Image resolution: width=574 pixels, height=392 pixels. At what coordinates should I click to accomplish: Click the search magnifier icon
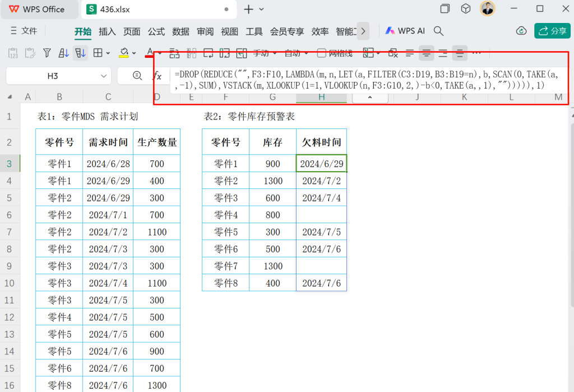(438, 31)
